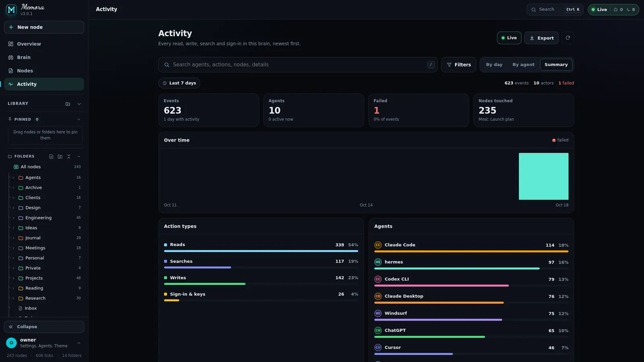Click the Memora logo icon

point(11,10)
